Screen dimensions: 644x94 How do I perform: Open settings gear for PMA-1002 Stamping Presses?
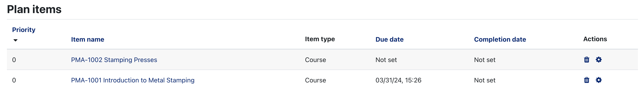pyautogui.click(x=599, y=60)
